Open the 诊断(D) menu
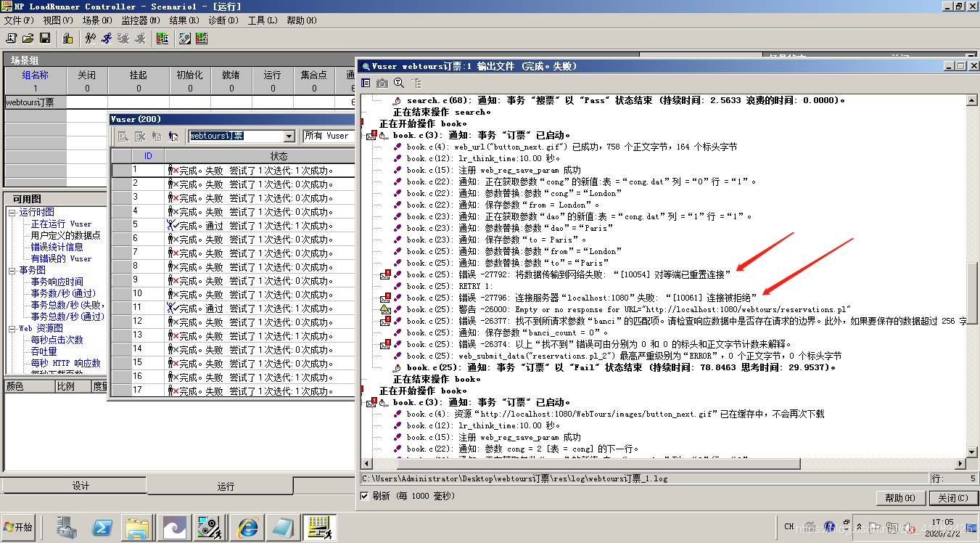 point(223,20)
